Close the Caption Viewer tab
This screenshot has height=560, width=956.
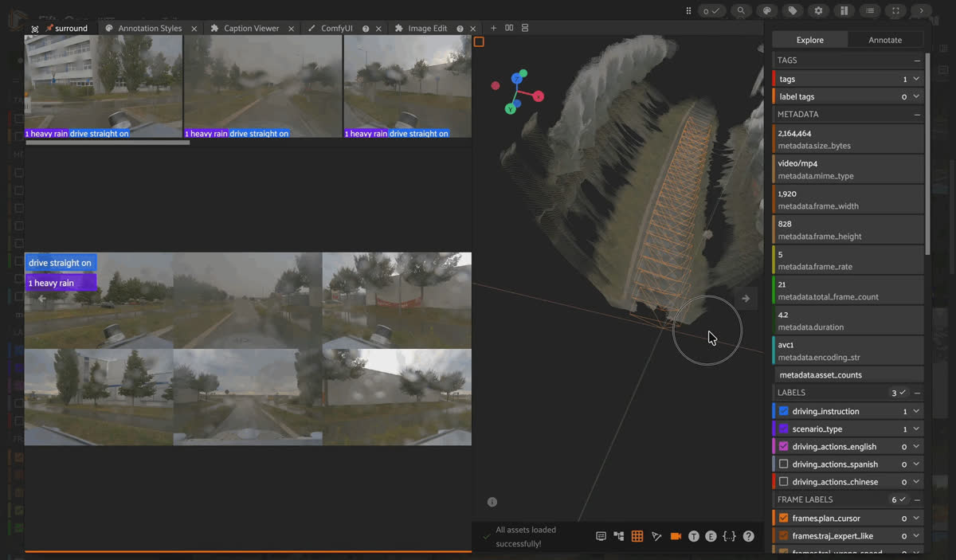pos(291,29)
